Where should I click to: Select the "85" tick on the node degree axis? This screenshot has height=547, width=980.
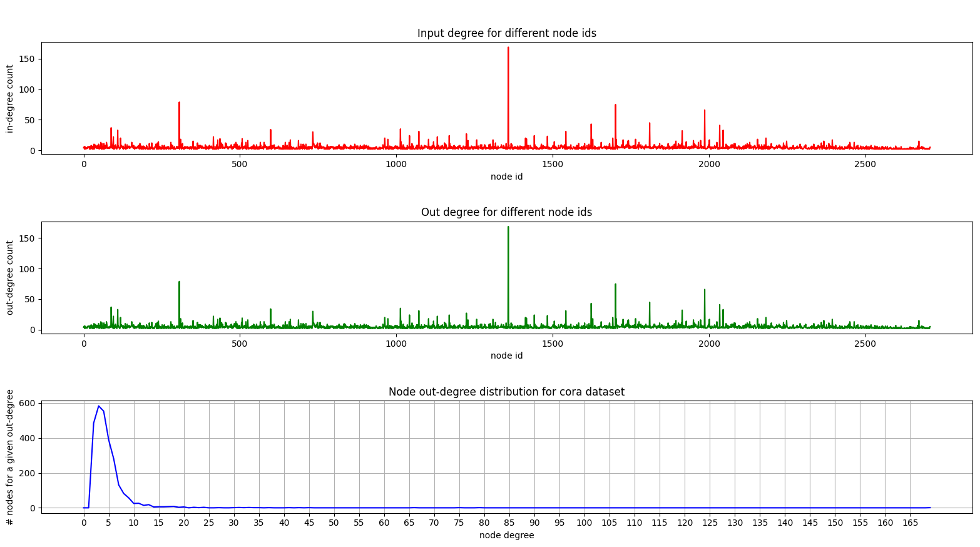pos(509,523)
